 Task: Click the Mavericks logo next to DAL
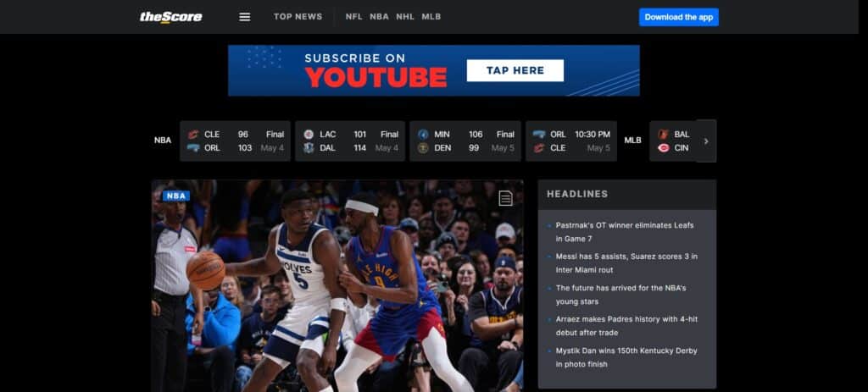point(309,148)
